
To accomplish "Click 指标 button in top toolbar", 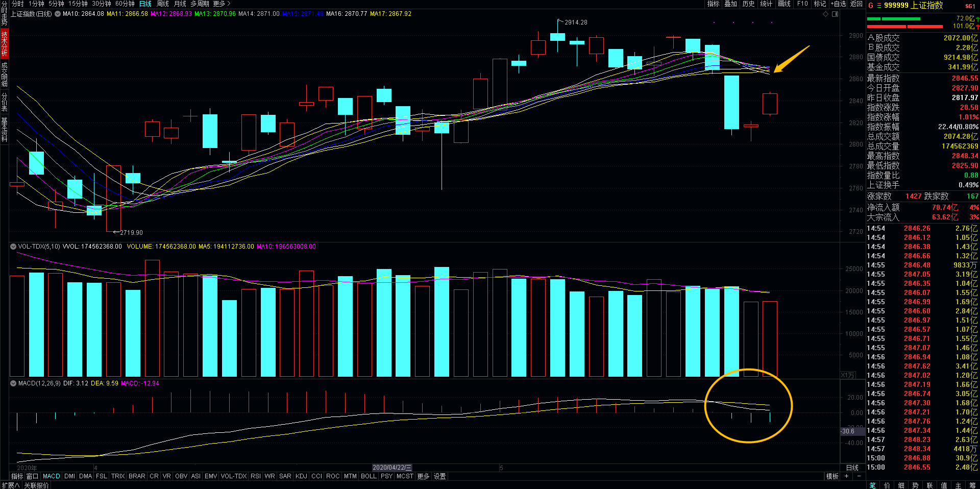I will tap(713, 4).
